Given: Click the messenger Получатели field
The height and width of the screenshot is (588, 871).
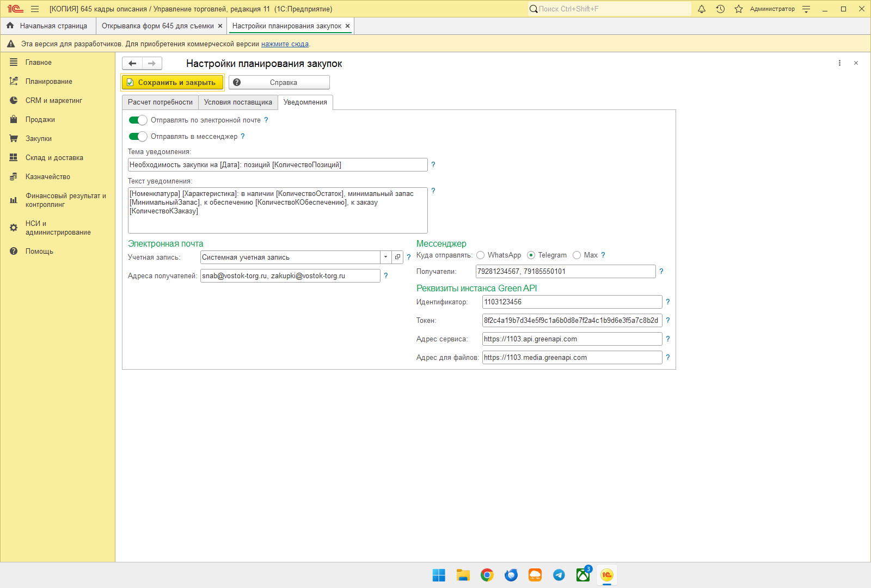Looking at the screenshot, I should pyautogui.click(x=566, y=271).
